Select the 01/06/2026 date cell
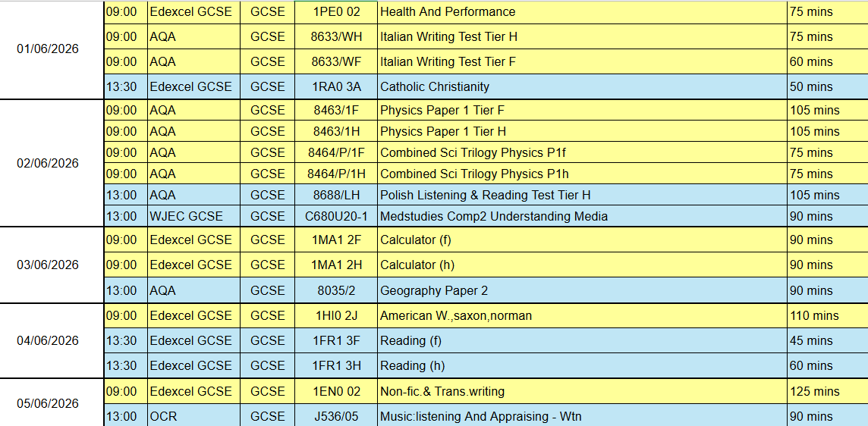 (x=48, y=49)
